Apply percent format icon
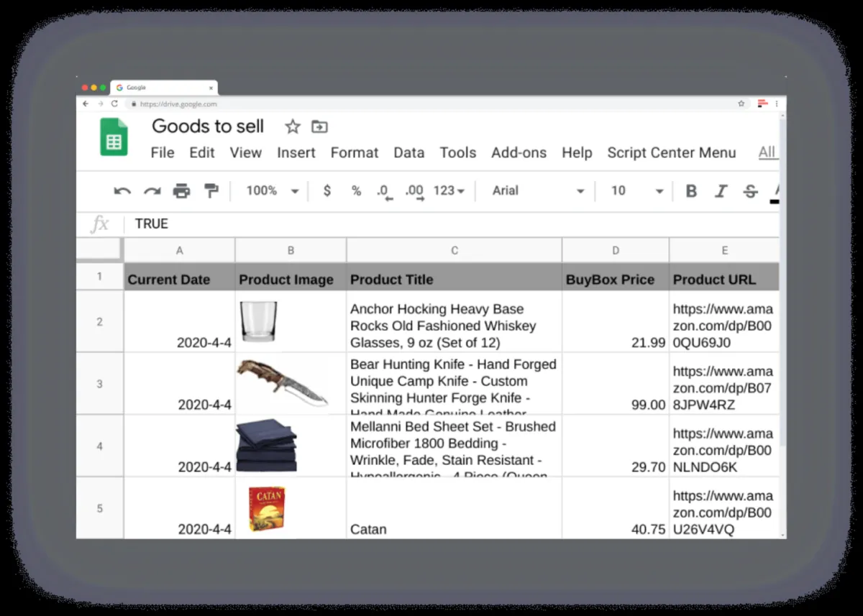Screen dimensions: 863x616 tap(356, 190)
